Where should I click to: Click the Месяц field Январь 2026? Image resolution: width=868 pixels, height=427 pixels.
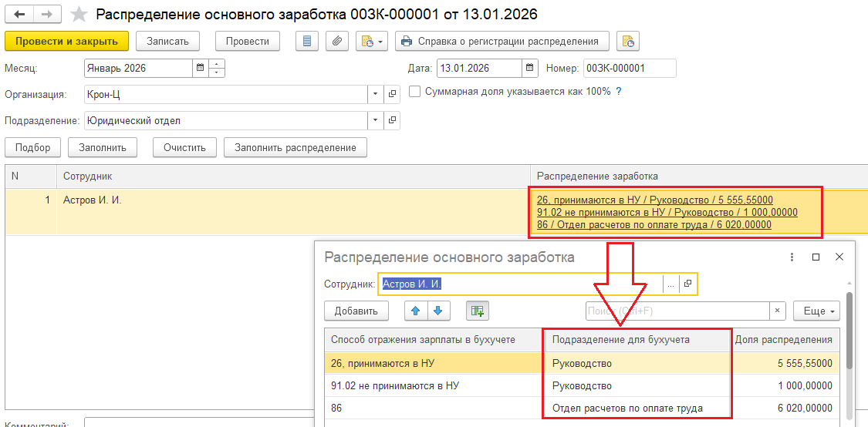pyautogui.click(x=138, y=68)
